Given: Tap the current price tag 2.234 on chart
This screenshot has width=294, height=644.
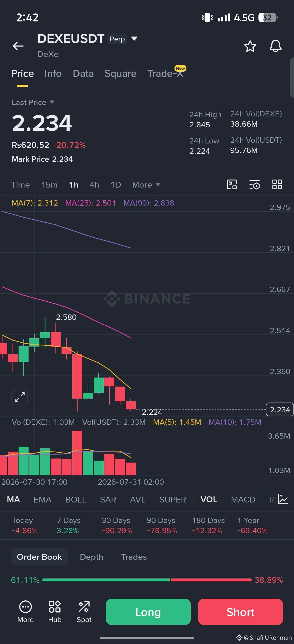Looking at the screenshot, I should 280,409.
